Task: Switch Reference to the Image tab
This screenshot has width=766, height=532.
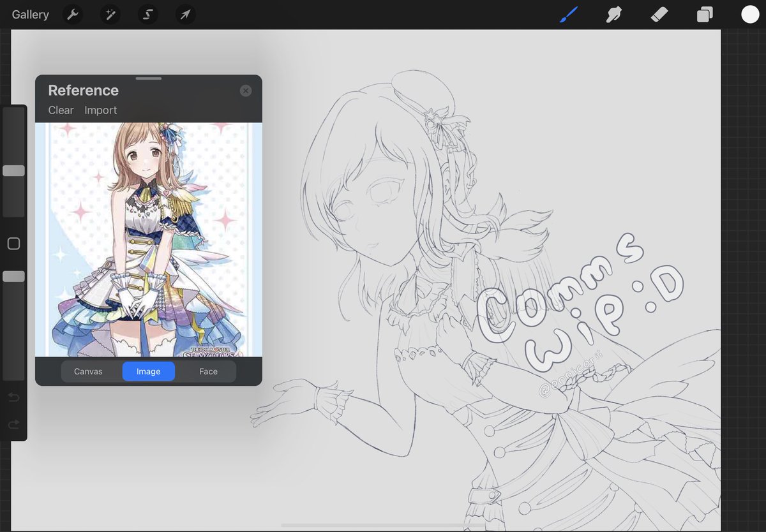Action: click(x=148, y=371)
